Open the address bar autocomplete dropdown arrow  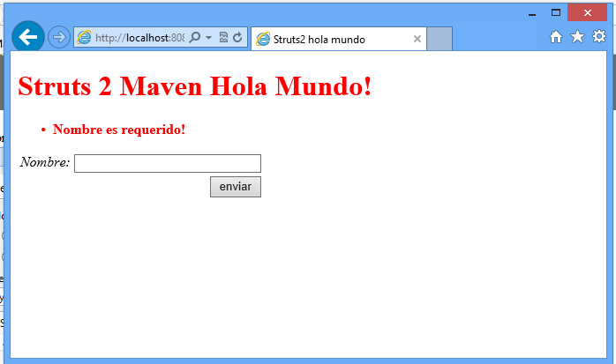click(209, 38)
